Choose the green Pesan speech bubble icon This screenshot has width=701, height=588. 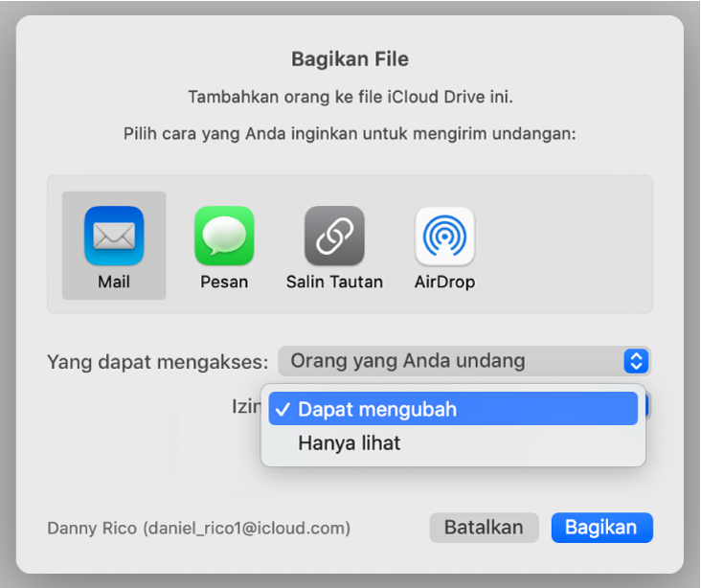(x=224, y=236)
